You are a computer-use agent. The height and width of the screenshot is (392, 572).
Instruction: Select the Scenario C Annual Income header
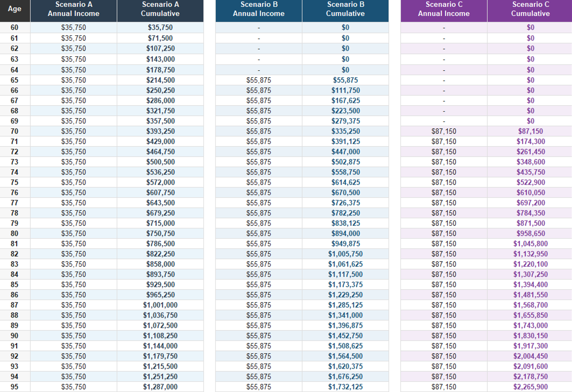pos(444,9)
